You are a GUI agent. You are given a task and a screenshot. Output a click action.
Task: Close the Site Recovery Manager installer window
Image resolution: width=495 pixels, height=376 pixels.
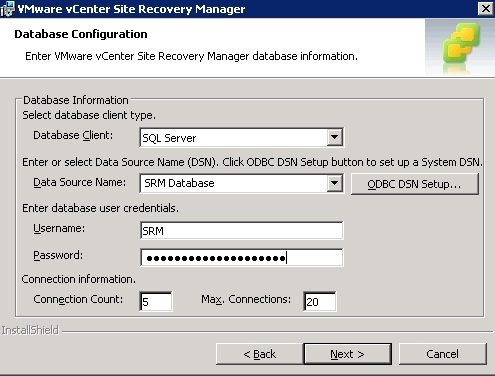tap(486, 8)
